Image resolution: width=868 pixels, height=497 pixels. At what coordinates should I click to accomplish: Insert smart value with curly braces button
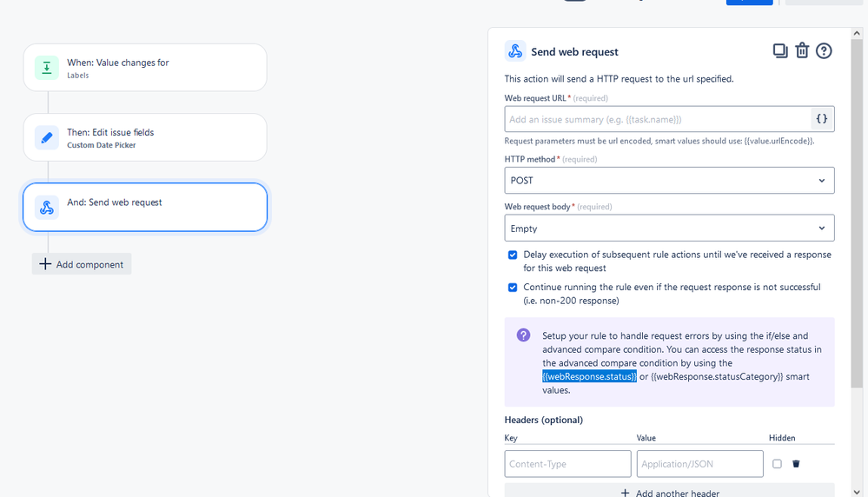822,119
